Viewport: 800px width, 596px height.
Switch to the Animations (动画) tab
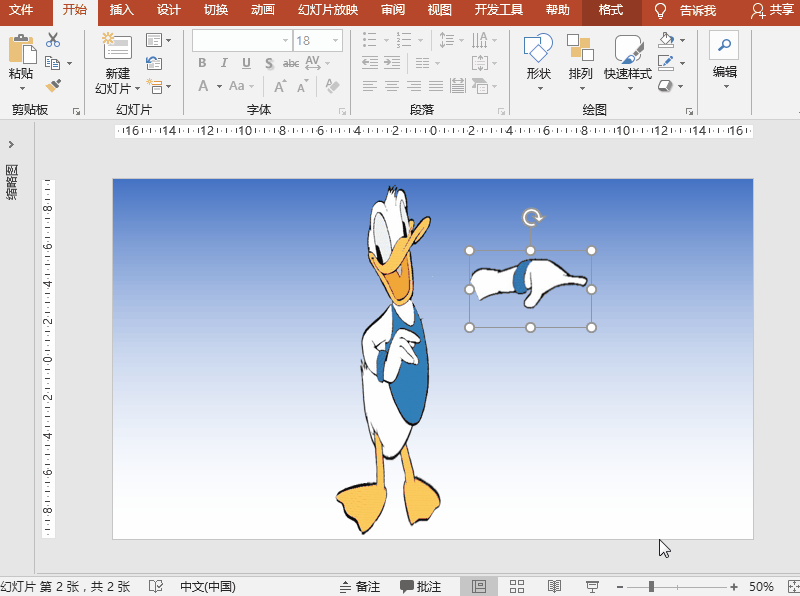(x=263, y=10)
